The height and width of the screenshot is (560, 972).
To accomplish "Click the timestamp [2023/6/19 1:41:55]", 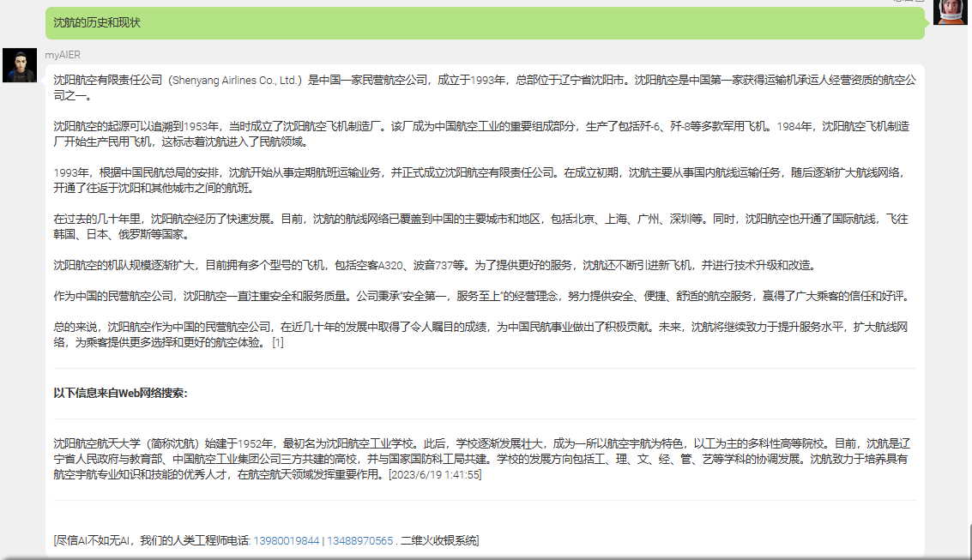I will [435, 475].
